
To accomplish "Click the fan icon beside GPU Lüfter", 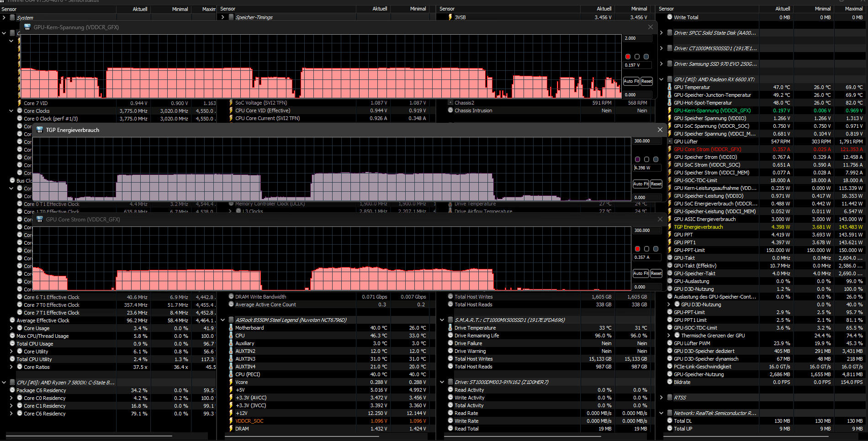I will 670,142.
